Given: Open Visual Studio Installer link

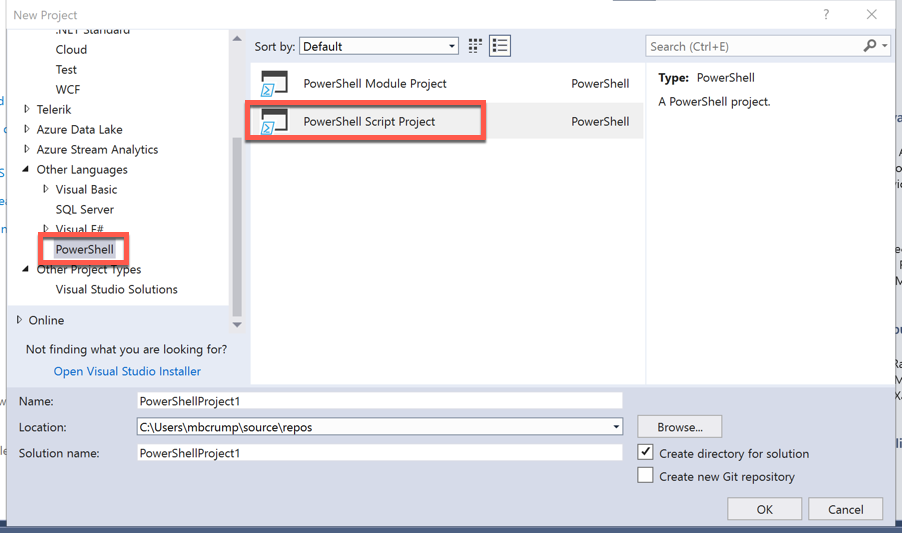Looking at the screenshot, I should pyautogui.click(x=127, y=371).
